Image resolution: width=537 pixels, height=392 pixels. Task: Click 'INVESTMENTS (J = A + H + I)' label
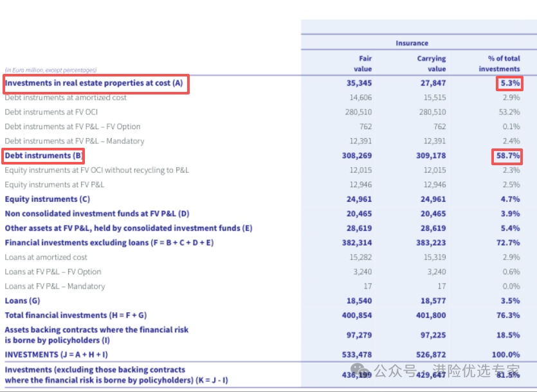click(x=56, y=355)
